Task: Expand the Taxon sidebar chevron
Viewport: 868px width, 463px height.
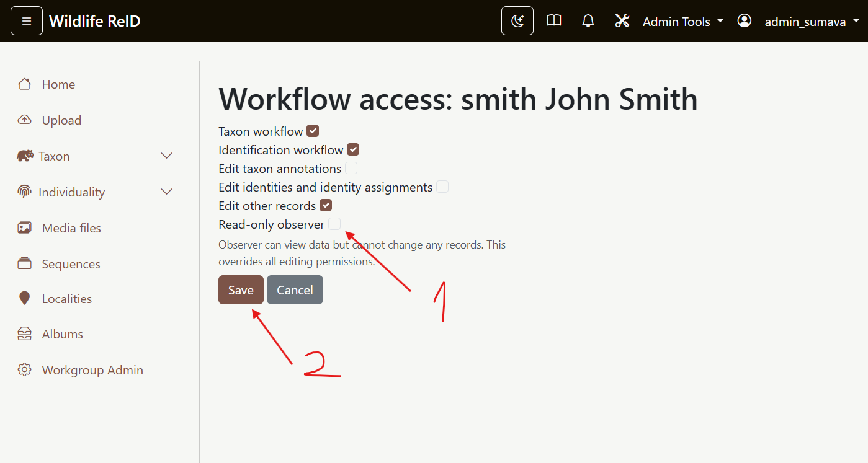Action: click(x=166, y=156)
